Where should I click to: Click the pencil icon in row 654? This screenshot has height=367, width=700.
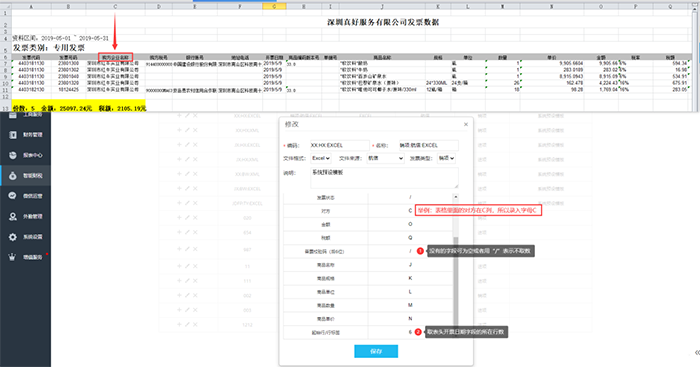(x=187, y=232)
